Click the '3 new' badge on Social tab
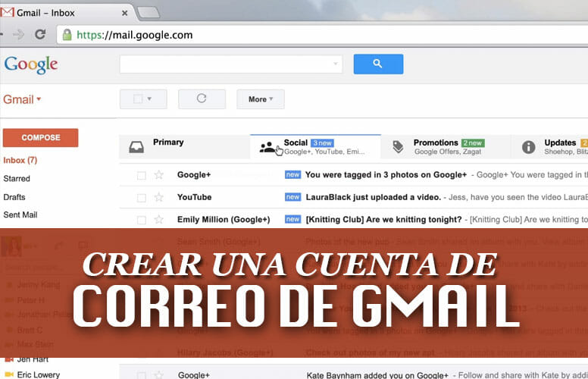This screenshot has height=379, width=588. click(322, 143)
